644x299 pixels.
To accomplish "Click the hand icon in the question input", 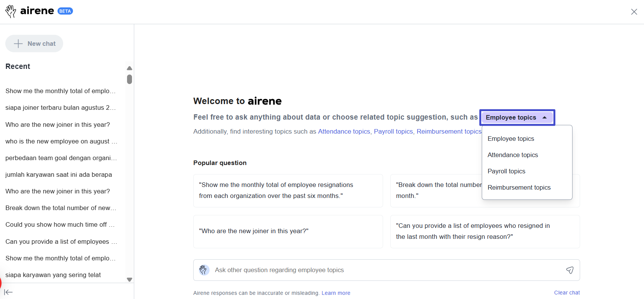I will tap(204, 270).
